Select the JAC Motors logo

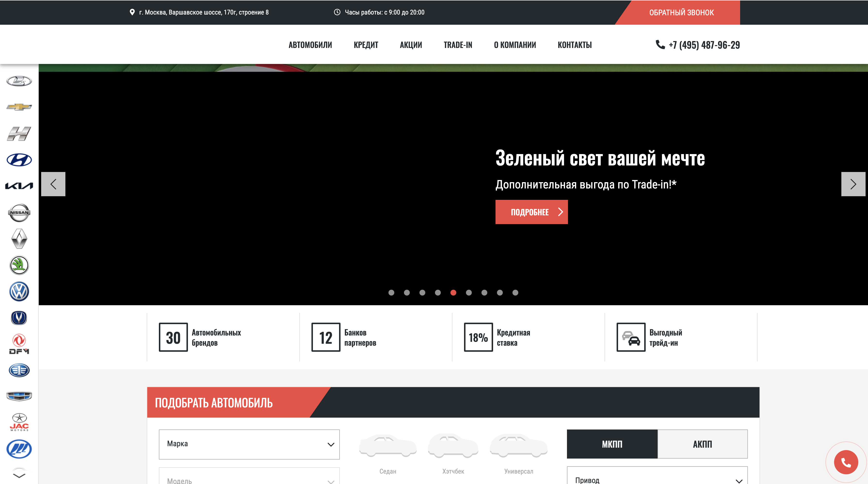(19, 422)
